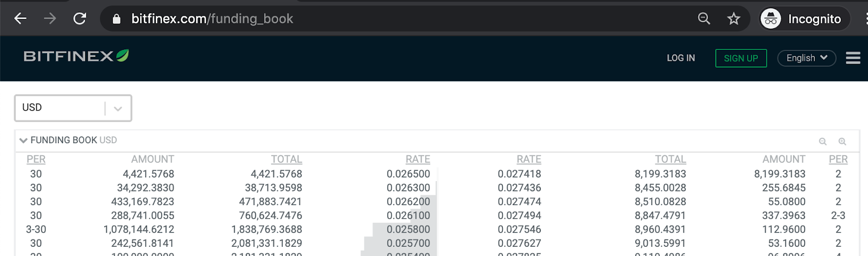Screen dimensions: 868x256
Task: Select bid rate 0.026200
Action: (x=409, y=202)
